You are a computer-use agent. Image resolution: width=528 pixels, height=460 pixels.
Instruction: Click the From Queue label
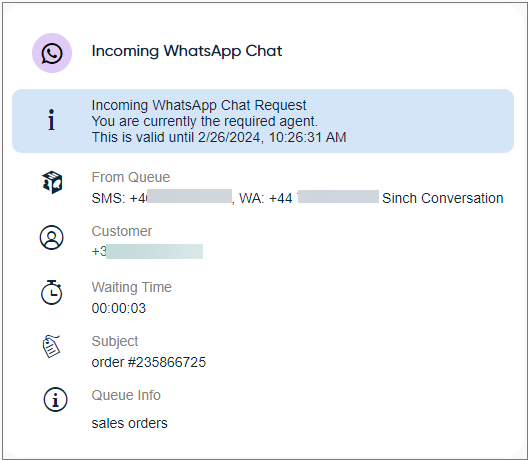[131, 177]
